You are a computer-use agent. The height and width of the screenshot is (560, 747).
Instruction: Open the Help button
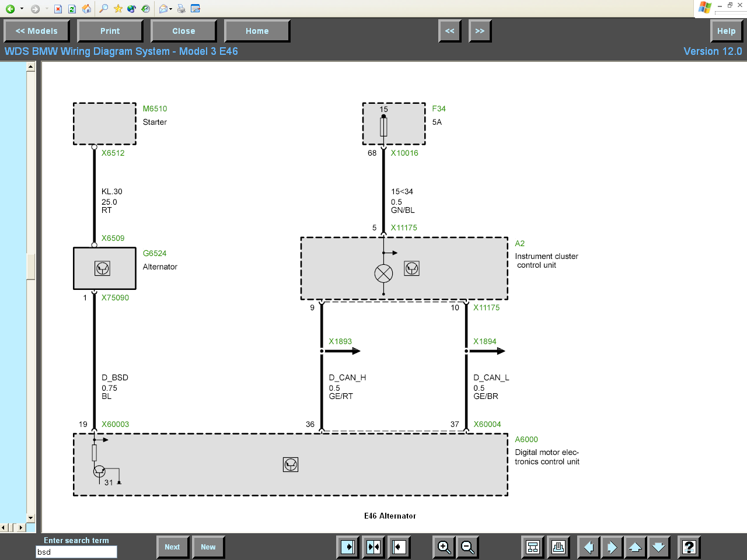[x=727, y=31]
